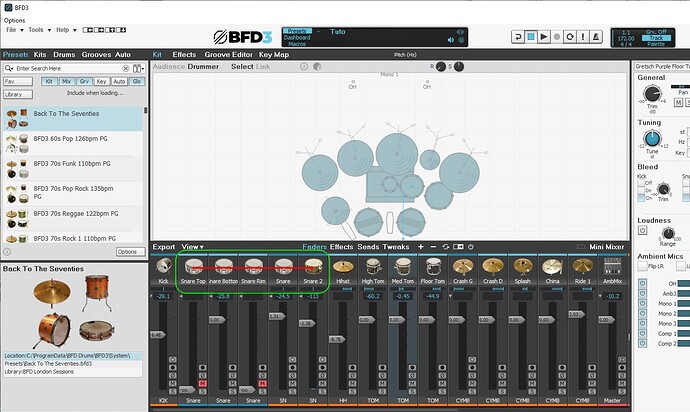Open the File menu dropdown
Viewport: 690px width, 412px height.
tap(15, 30)
